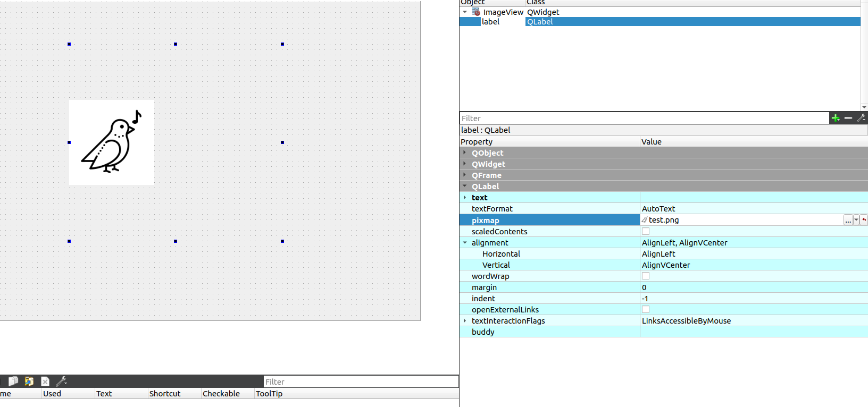Click the Action Editor filter field
This screenshot has width=868, height=407.
coord(361,381)
